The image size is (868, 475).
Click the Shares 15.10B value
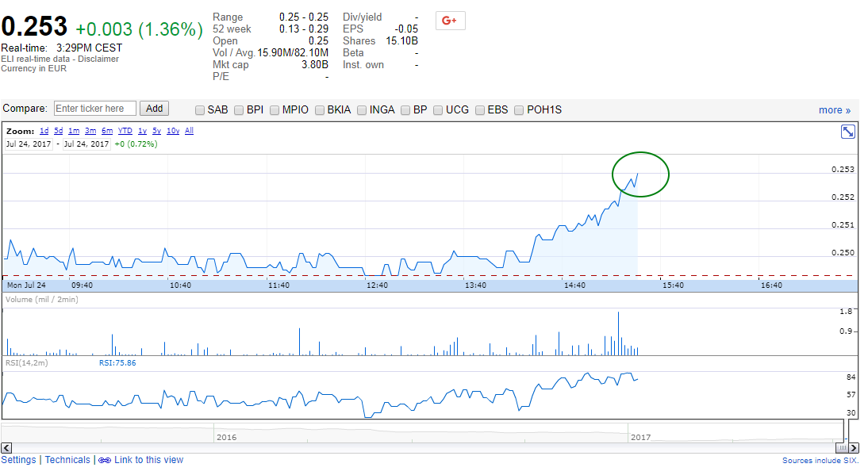[x=402, y=41]
